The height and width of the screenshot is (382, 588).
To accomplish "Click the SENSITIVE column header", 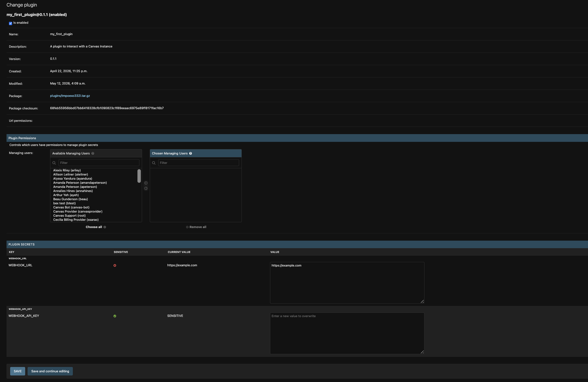I will [121, 252].
